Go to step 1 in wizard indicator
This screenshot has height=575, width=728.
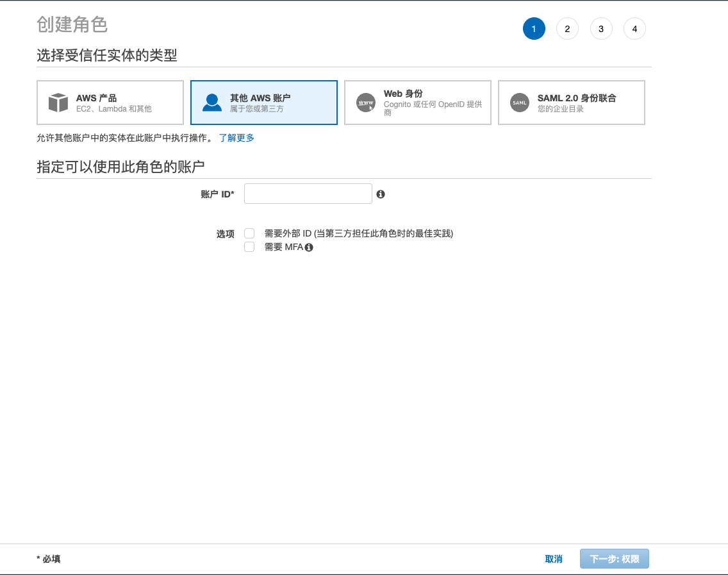(534, 29)
